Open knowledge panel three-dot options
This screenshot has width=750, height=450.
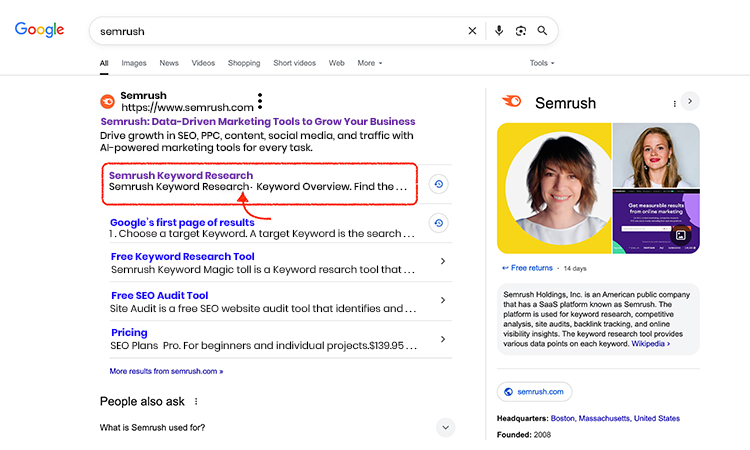[674, 104]
